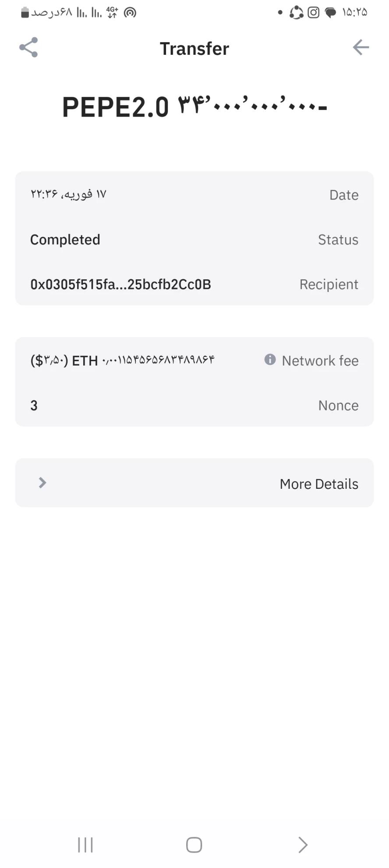
Task: Tap the share icon
Action: pos(28,47)
